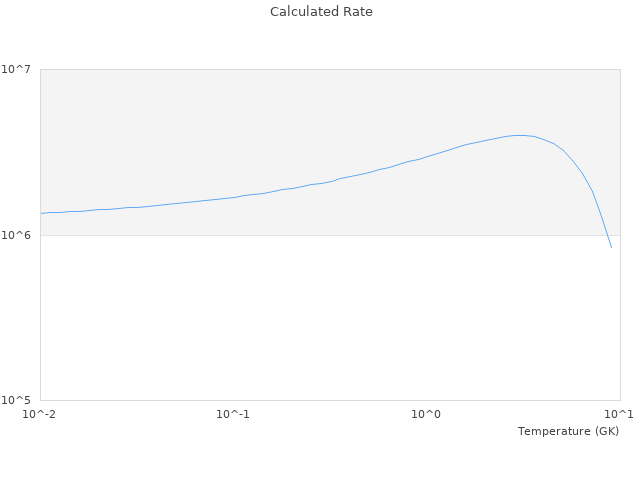
Task: Select the leftmost start of the blue curve
Action: pos(41,213)
